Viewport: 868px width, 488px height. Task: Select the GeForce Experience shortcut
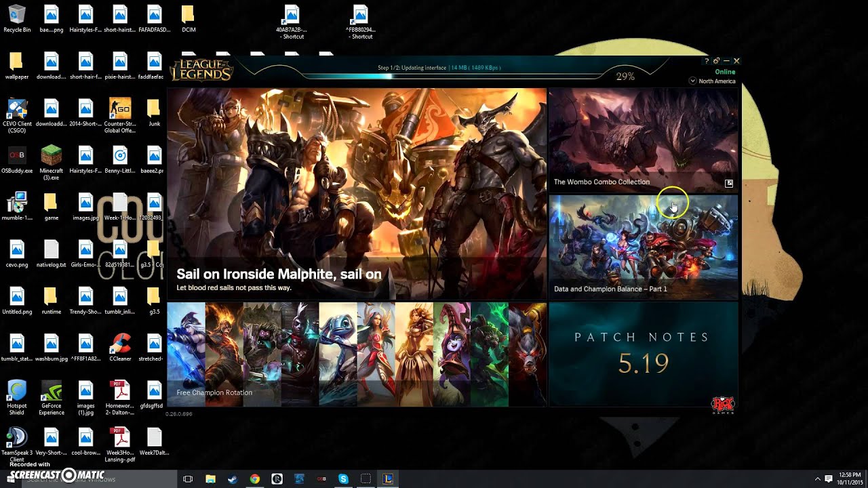click(x=51, y=397)
